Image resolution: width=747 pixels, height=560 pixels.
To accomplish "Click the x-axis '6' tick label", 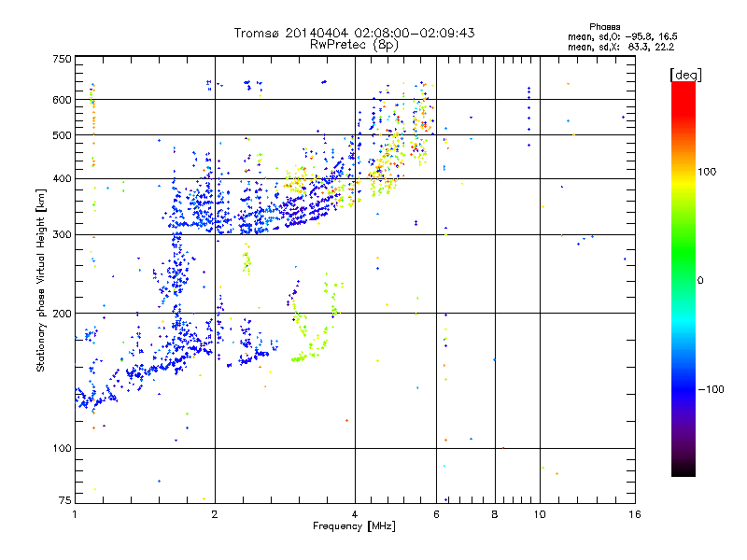I will pyautogui.click(x=436, y=514).
